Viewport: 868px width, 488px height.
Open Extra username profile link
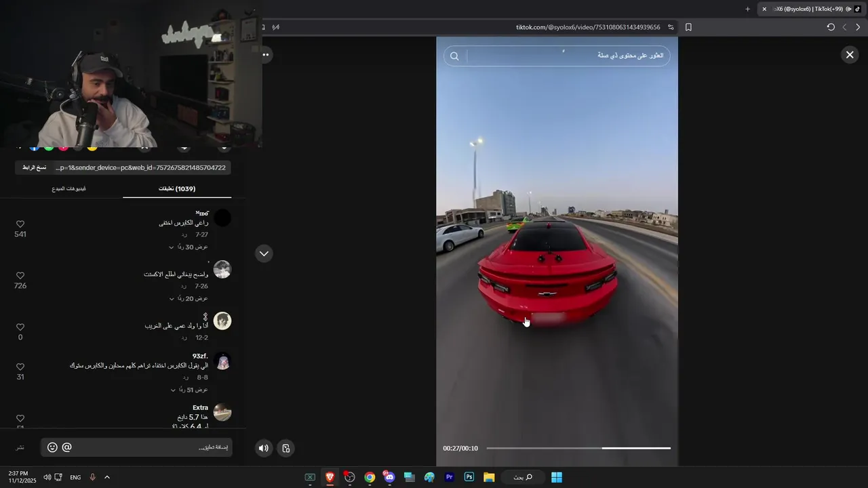(x=200, y=407)
